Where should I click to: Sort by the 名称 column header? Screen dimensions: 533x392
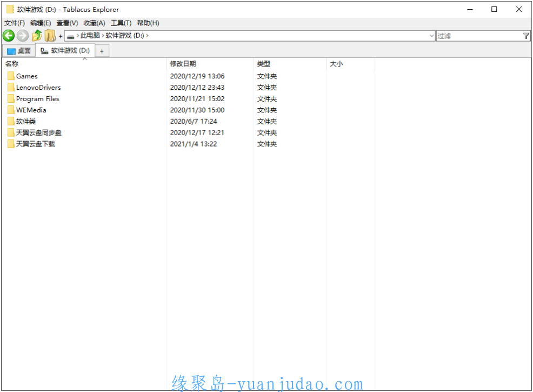12,64
